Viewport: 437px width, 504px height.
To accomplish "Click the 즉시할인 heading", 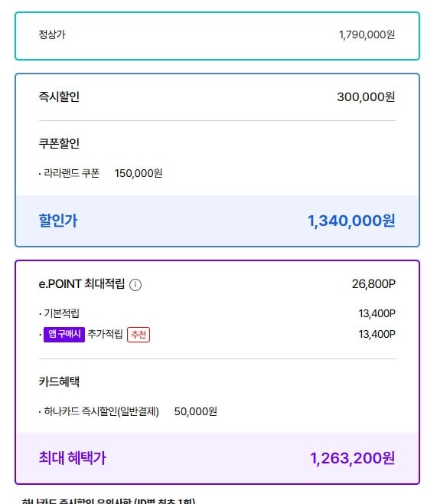I will pos(59,97).
